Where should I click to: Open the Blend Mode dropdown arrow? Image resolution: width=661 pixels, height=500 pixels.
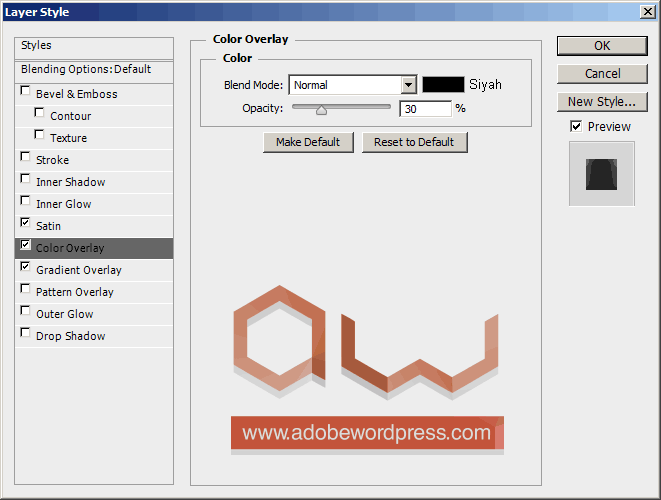click(408, 85)
